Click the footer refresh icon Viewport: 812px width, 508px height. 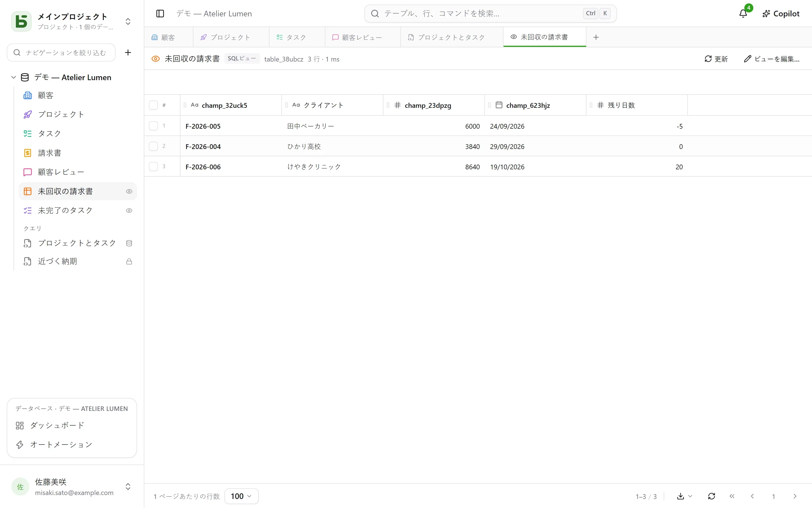711,496
